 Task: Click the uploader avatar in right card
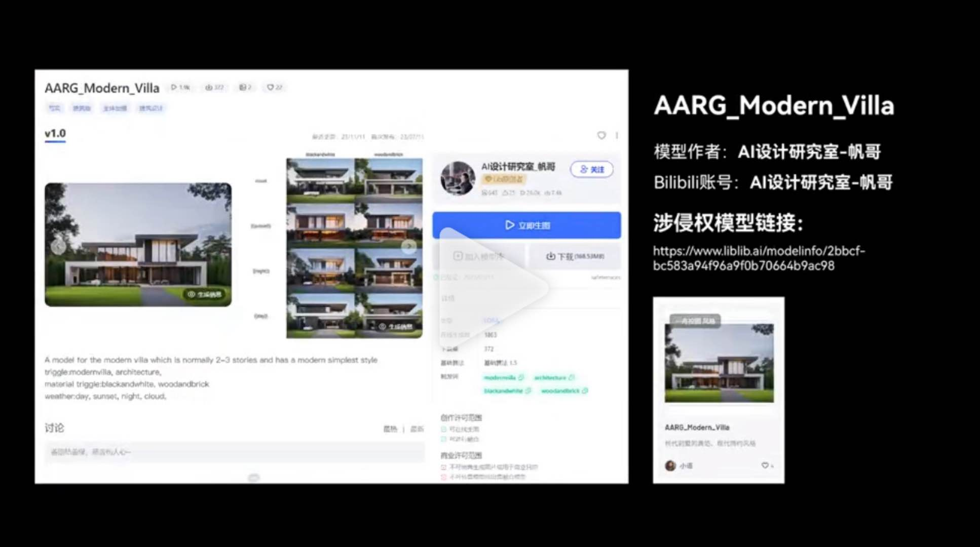pyautogui.click(x=670, y=465)
